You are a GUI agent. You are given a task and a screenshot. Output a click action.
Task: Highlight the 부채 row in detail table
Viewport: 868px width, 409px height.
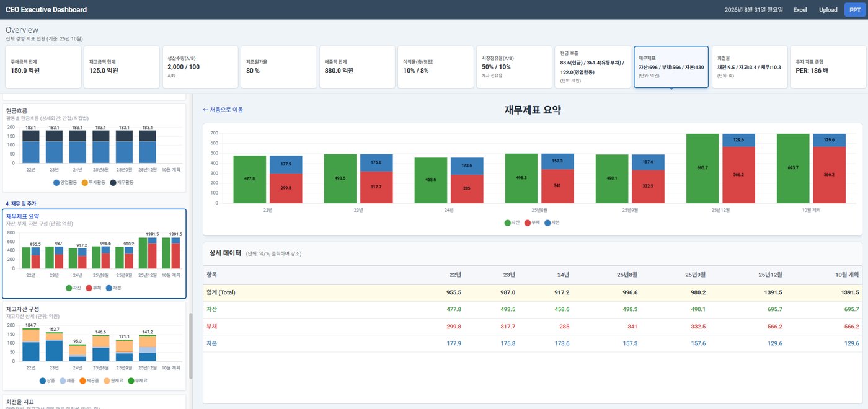coord(533,327)
